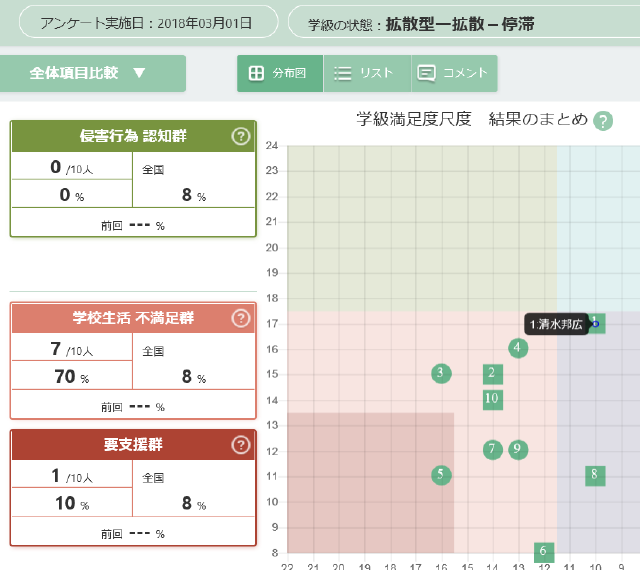Select circle marker 9 on the plot
Screen dimensions: 640x570
click(x=518, y=449)
